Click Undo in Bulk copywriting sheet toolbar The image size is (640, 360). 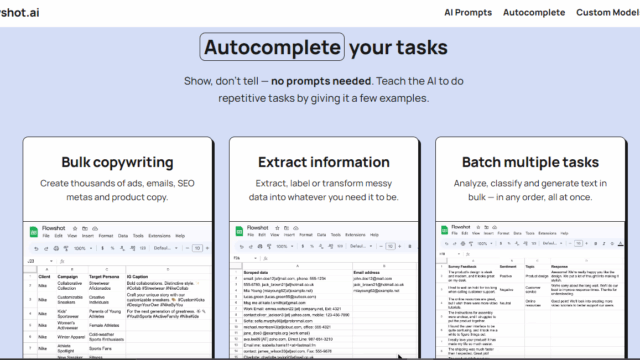click(36, 249)
